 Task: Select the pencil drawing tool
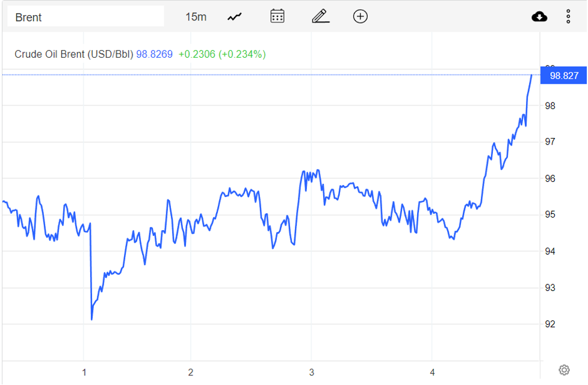click(x=320, y=16)
